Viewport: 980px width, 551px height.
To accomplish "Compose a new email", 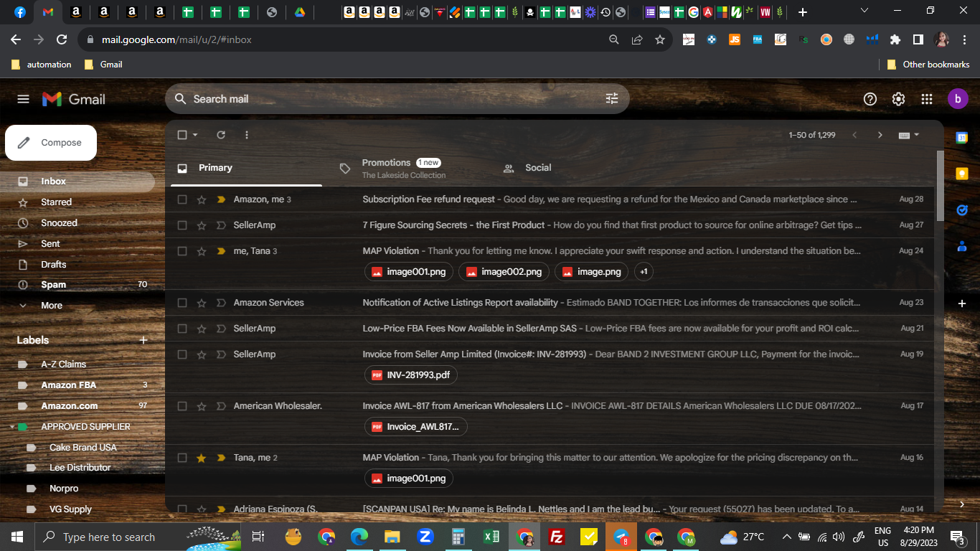I will click(x=51, y=143).
